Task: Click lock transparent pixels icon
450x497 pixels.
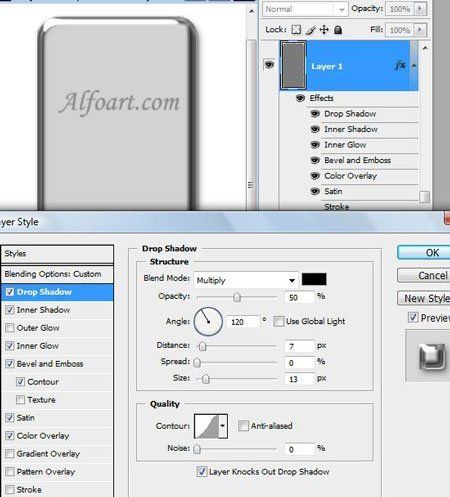Action: tap(296, 30)
